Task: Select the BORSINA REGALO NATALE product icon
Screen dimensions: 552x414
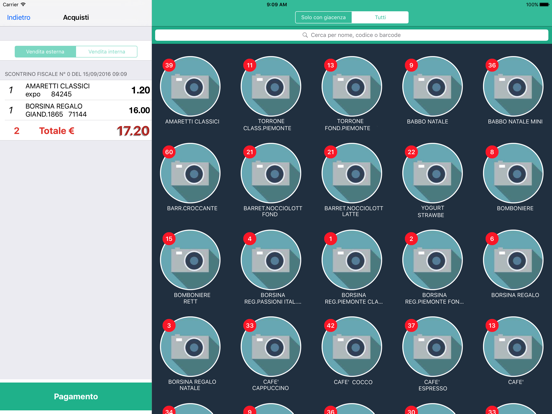Action: [x=190, y=347]
